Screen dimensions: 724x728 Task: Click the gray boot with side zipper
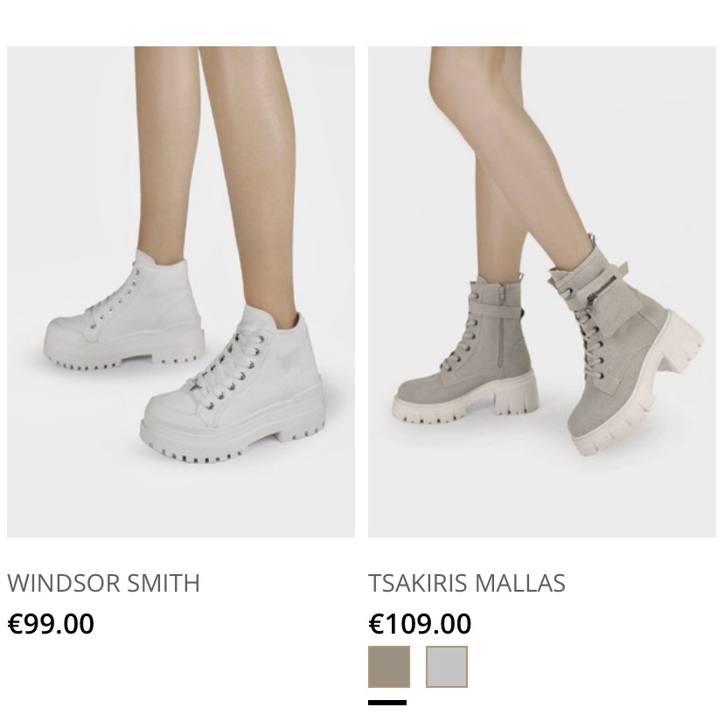tap(466, 348)
